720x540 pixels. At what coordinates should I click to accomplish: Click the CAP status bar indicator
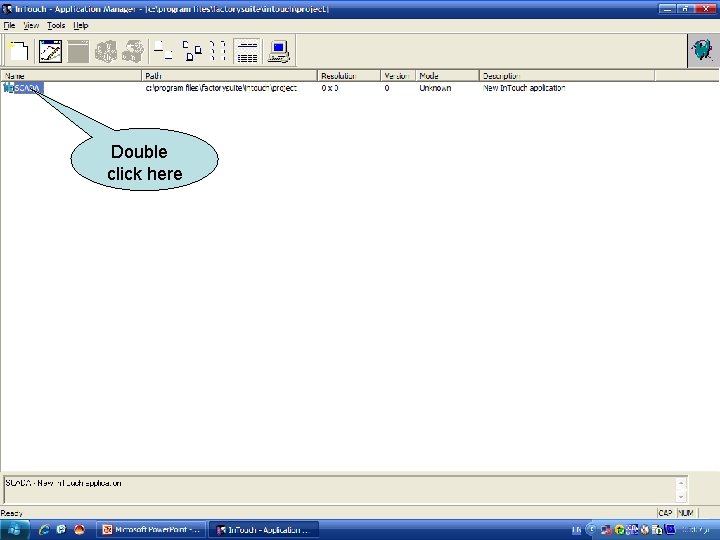(665, 513)
